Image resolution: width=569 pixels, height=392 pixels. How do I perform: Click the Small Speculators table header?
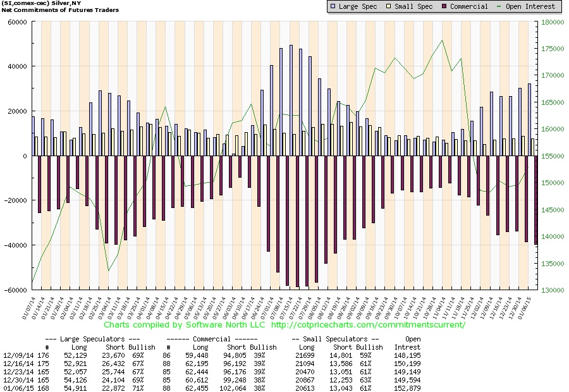coord(335,339)
